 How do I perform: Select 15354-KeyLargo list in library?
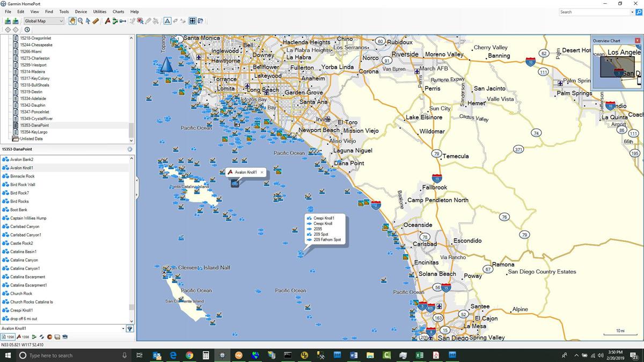click(x=33, y=132)
